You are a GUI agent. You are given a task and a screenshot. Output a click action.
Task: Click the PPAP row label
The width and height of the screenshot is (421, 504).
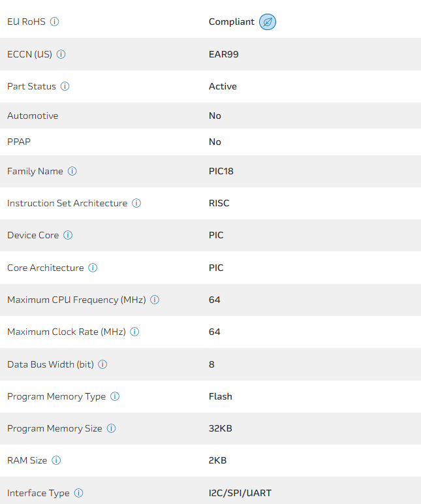click(19, 142)
